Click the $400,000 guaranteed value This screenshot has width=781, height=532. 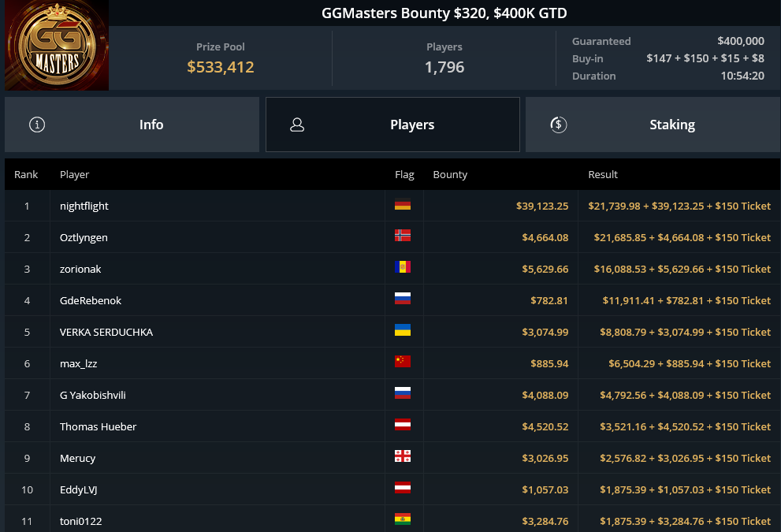click(x=741, y=41)
